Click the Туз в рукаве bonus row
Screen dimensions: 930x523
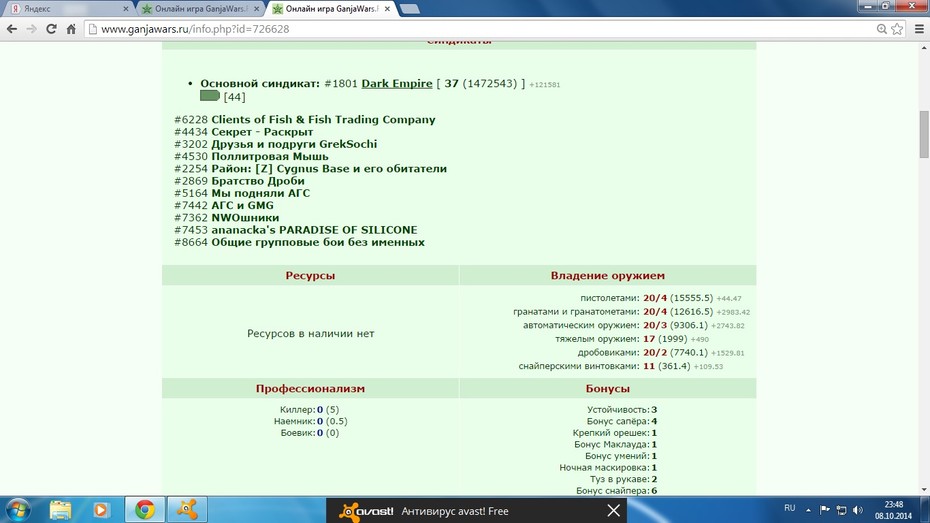[x=623, y=479]
